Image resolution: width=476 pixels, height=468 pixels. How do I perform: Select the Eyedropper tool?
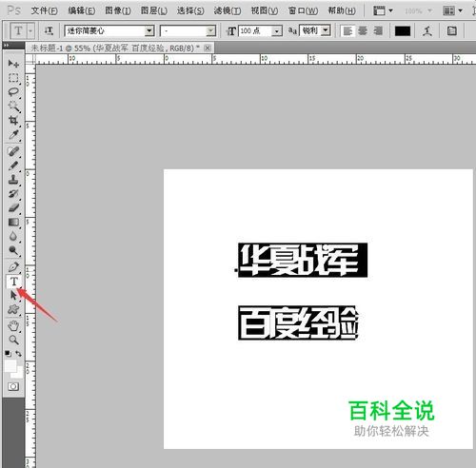point(13,135)
